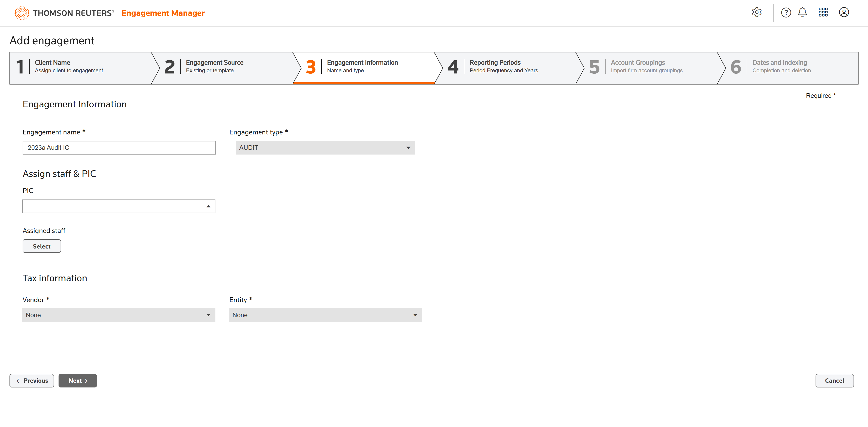Open the settings gear icon

pos(757,12)
